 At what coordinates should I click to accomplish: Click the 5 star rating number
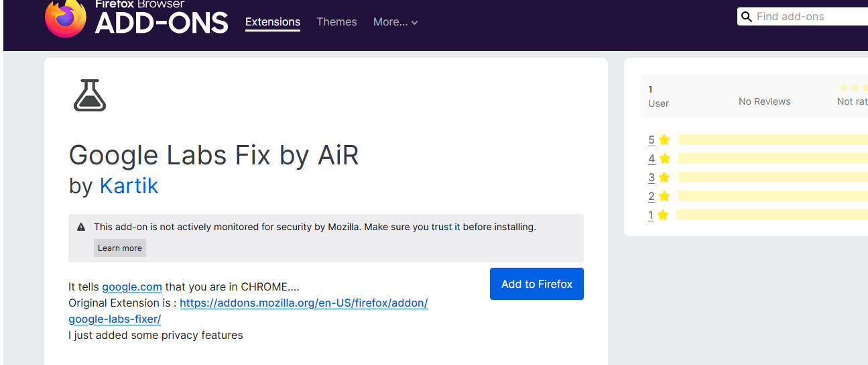point(652,140)
